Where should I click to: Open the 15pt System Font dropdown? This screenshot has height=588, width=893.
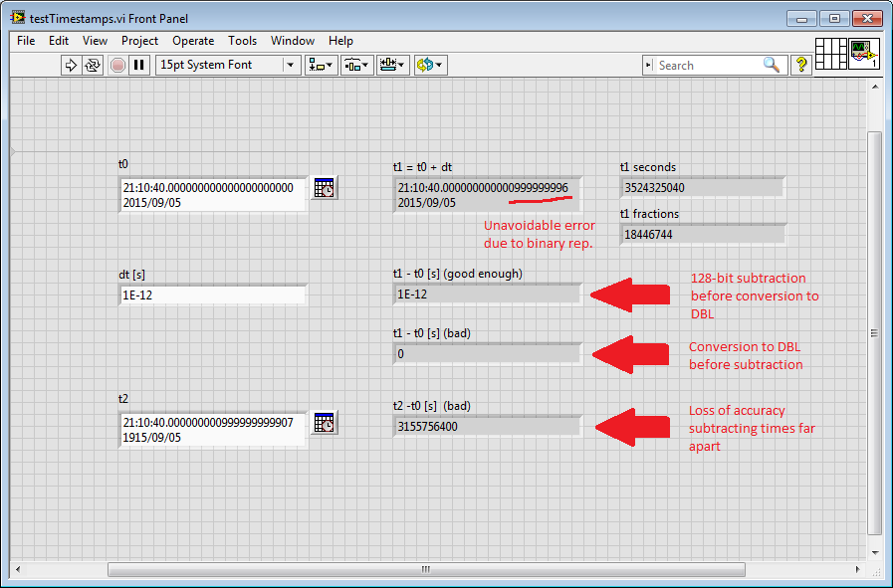click(x=228, y=65)
